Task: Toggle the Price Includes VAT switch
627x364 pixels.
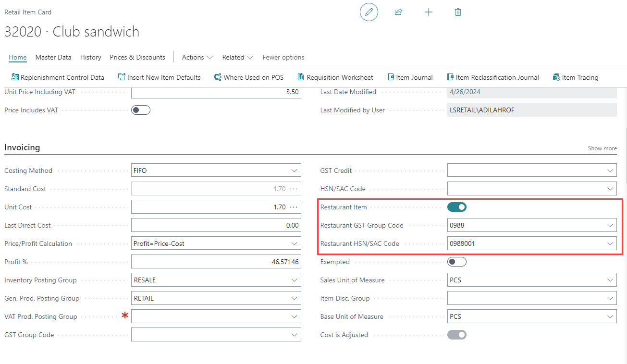Action: 141,110
